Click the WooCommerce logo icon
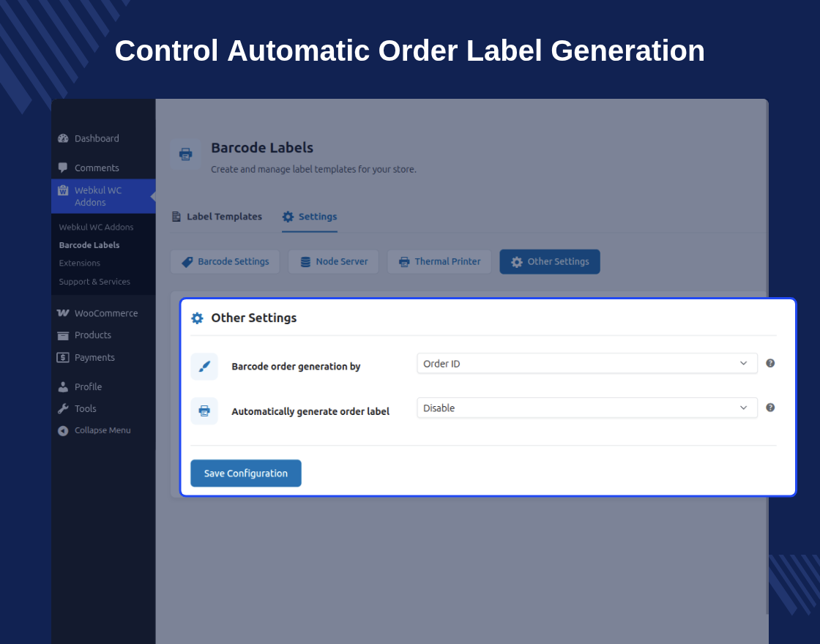 [x=63, y=313]
